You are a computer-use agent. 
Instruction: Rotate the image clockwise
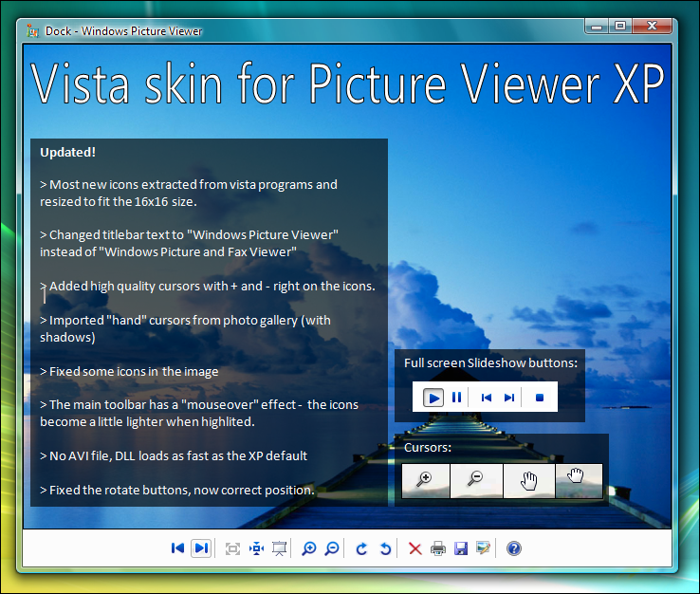pyautogui.click(x=361, y=548)
